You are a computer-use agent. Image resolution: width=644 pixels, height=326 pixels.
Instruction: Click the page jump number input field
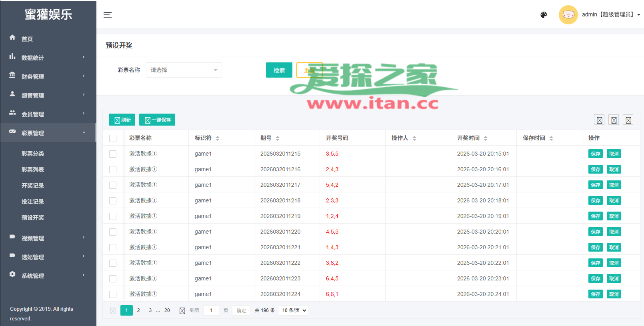click(x=211, y=310)
